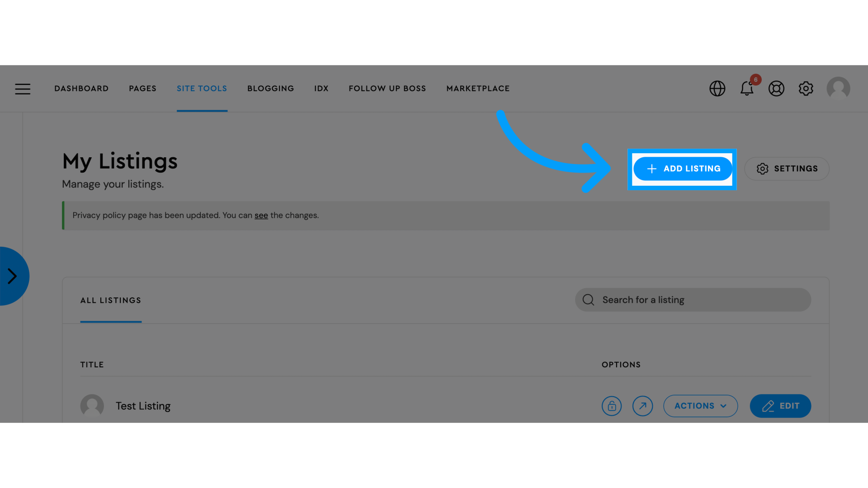This screenshot has height=488, width=868.
Task: Open the gear/settings icon in navbar
Action: (806, 88)
